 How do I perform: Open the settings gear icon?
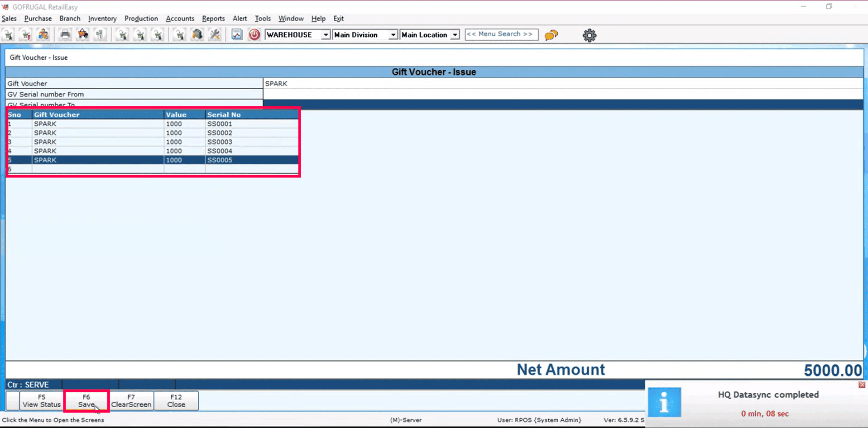(589, 35)
